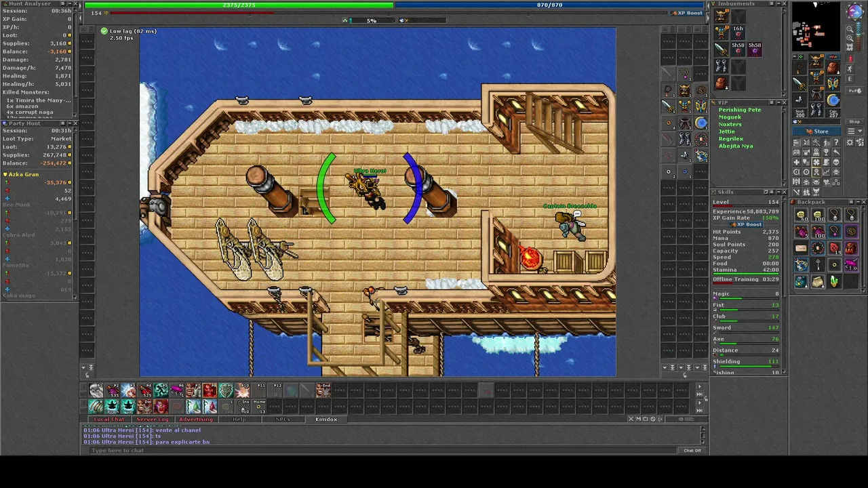Viewport: 868px width, 488px height.
Task: Select the shield in the equipment inventory
Action: pos(833,84)
